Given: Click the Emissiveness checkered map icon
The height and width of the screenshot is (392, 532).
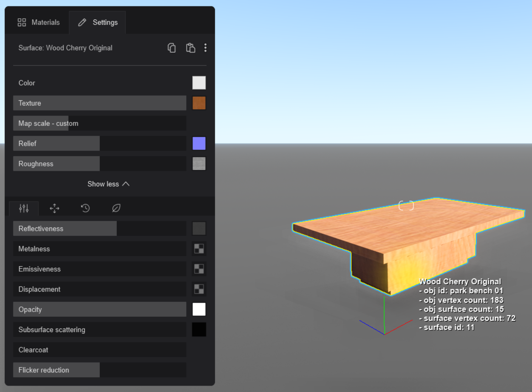Looking at the screenshot, I should pos(199,269).
